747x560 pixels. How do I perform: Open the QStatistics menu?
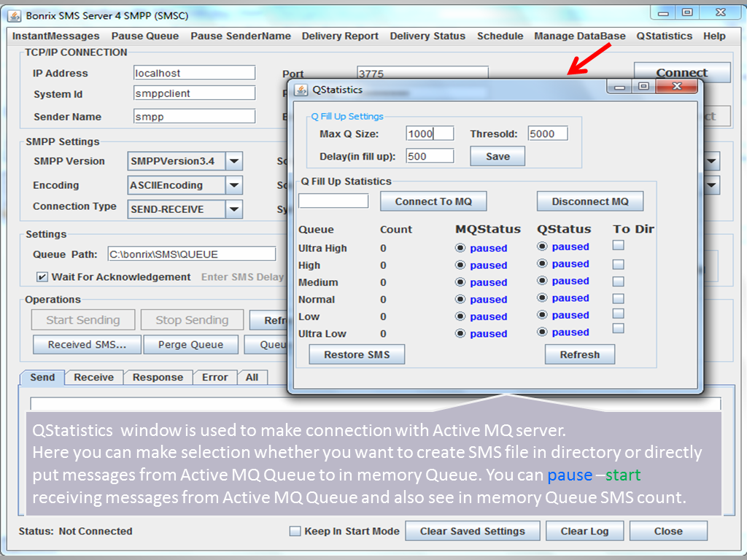coord(665,36)
